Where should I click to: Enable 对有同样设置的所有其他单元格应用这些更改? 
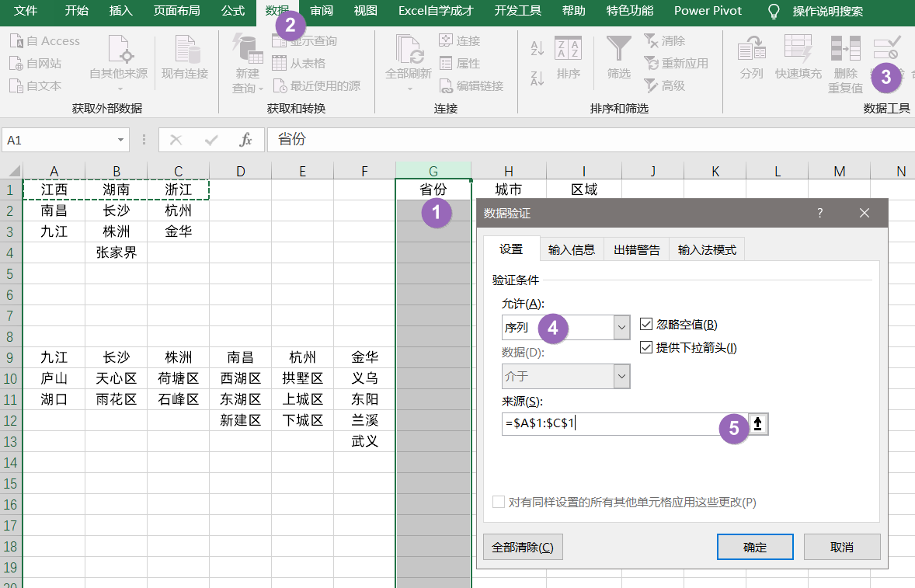click(x=498, y=501)
